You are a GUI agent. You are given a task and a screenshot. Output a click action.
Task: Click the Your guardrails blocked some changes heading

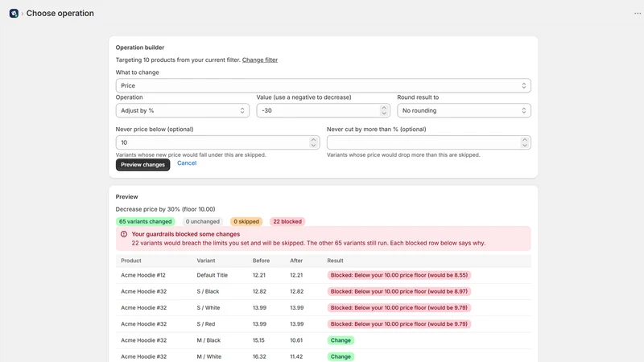(186, 234)
